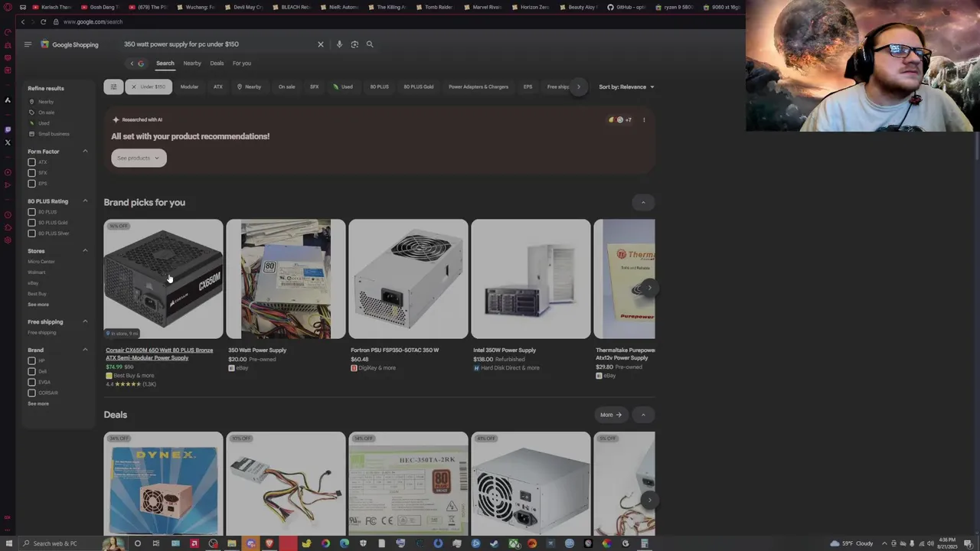
Task: Check the HP brand checkbox
Action: point(31,360)
